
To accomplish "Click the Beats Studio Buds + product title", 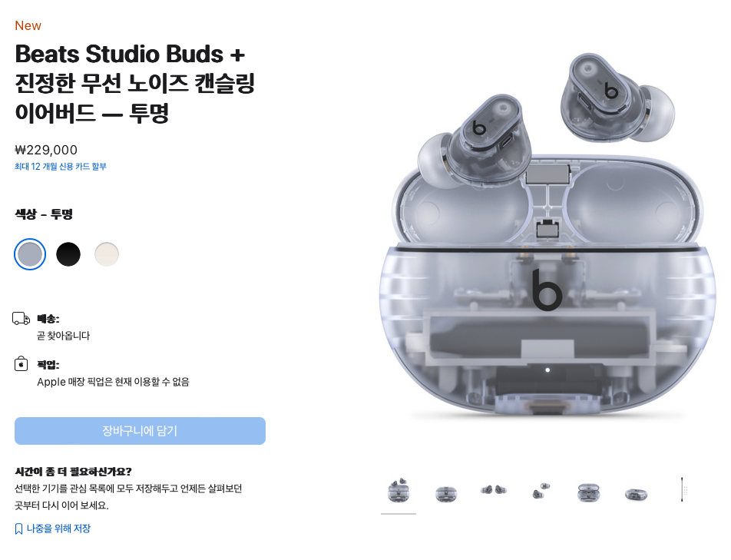I will [135, 83].
